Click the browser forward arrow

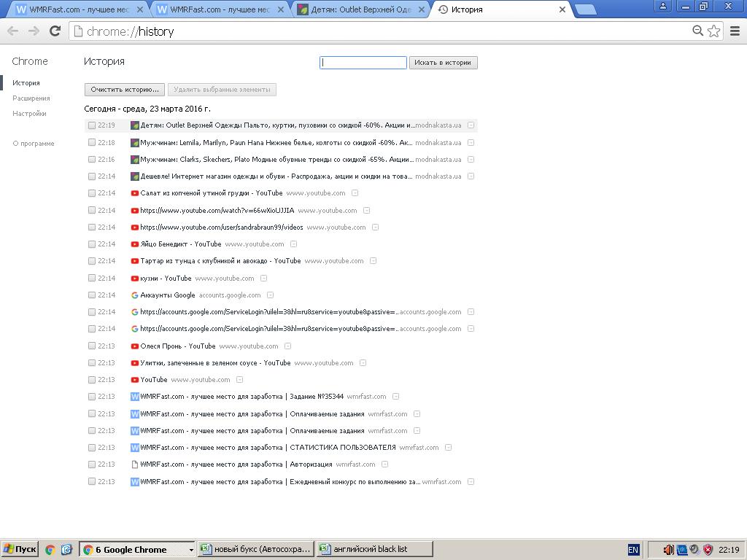pyautogui.click(x=34, y=31)
